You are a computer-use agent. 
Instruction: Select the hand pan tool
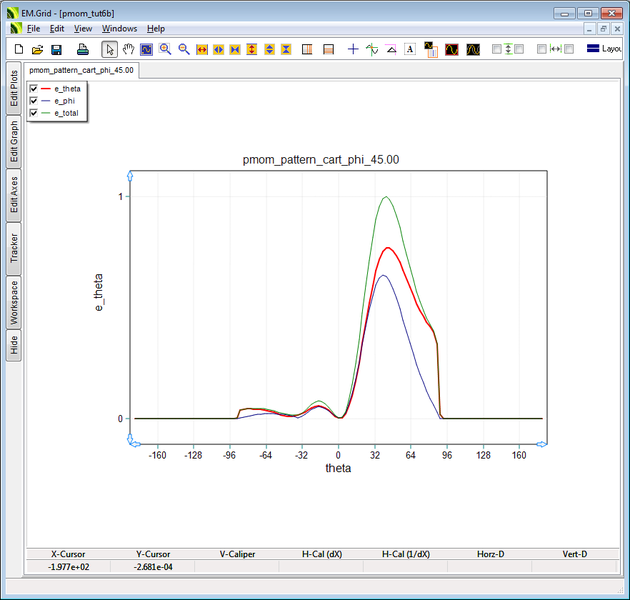pyautogui.click(x=128, y=49)
